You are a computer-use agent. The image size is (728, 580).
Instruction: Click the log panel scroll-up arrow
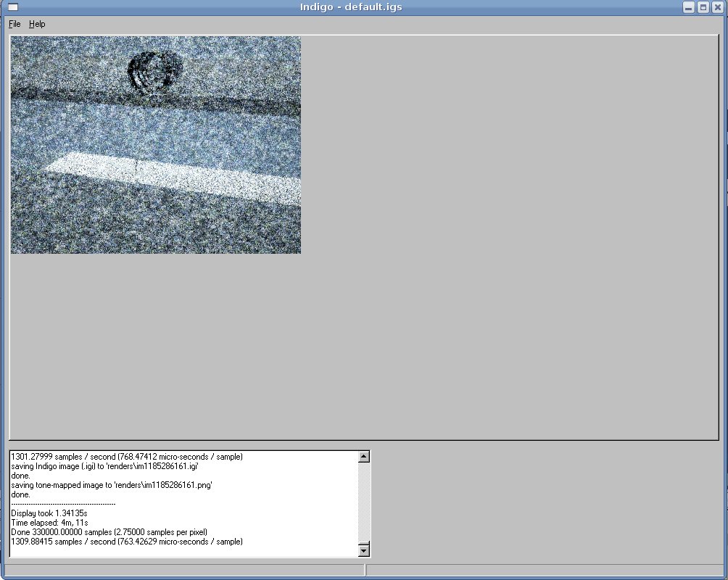[x=364, y=457]
